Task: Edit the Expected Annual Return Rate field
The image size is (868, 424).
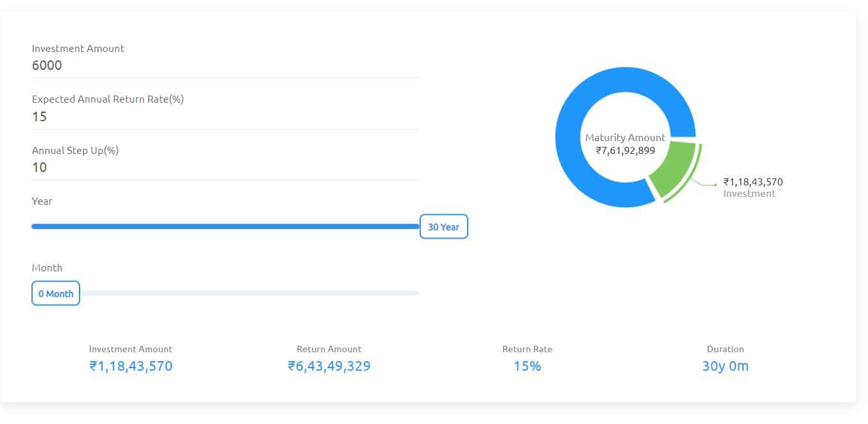Action: click(225, 117)
